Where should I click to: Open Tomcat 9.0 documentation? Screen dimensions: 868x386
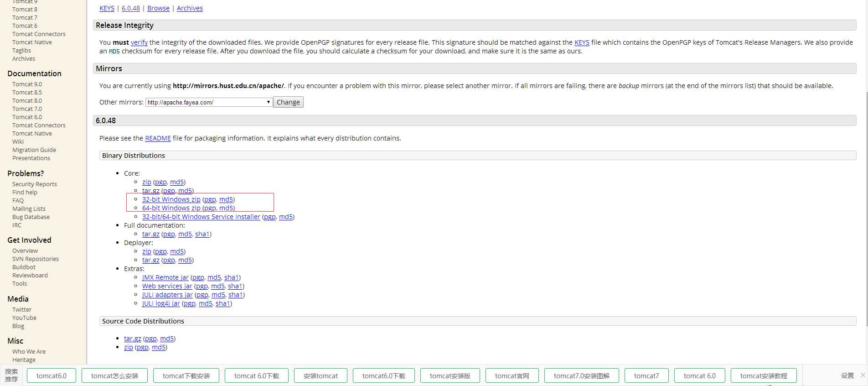pyautogui.click(x=27, y=84)
